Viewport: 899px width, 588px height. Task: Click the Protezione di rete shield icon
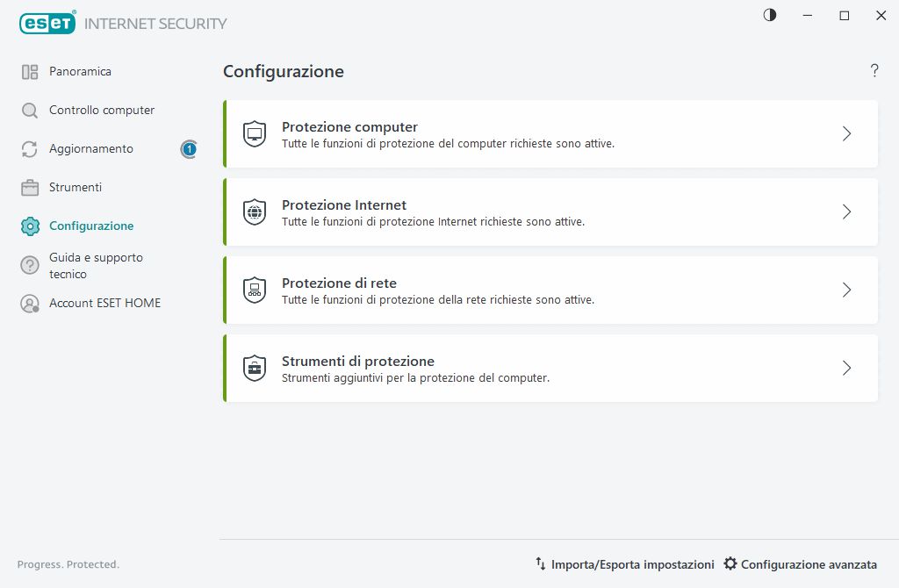click(x=255, y=290)
